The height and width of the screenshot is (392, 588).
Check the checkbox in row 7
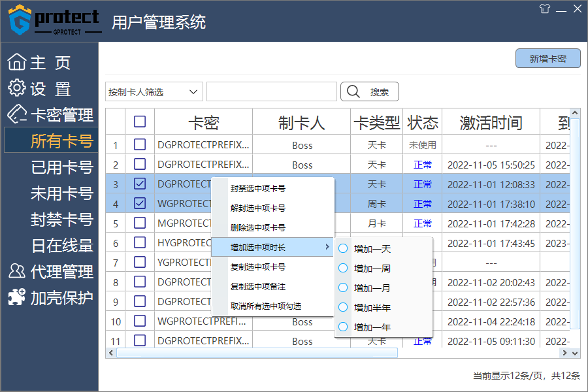coord(140,262)
